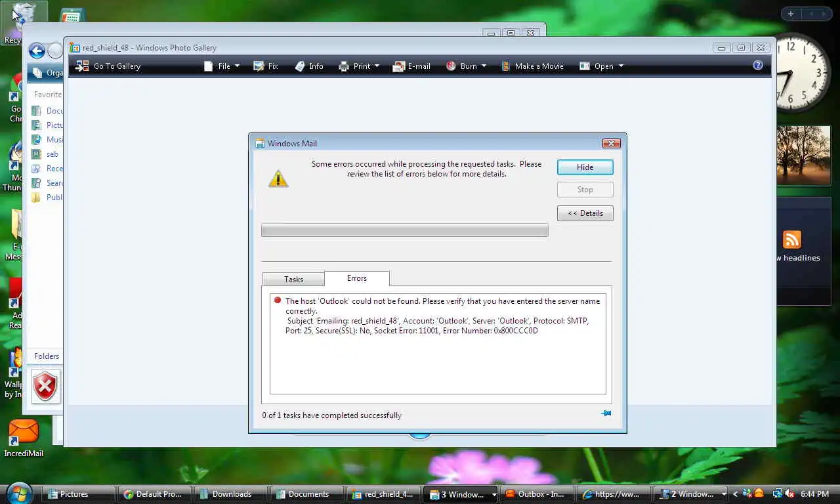Click the Hide button in Windows Mail

[x=585, y=167]
